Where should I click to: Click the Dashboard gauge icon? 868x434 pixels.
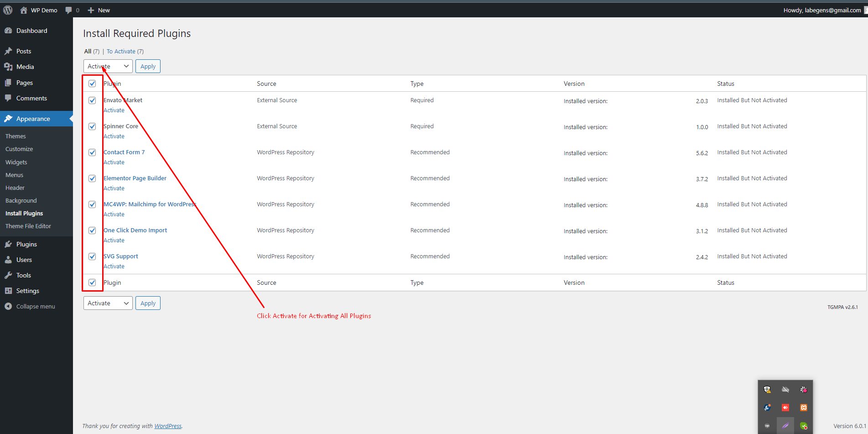coord(8,31)
